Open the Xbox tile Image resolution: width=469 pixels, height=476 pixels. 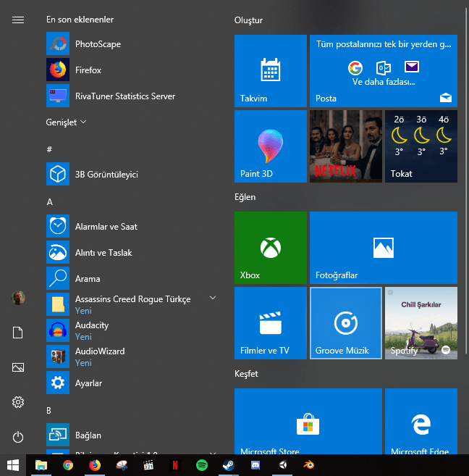[270, 247]
